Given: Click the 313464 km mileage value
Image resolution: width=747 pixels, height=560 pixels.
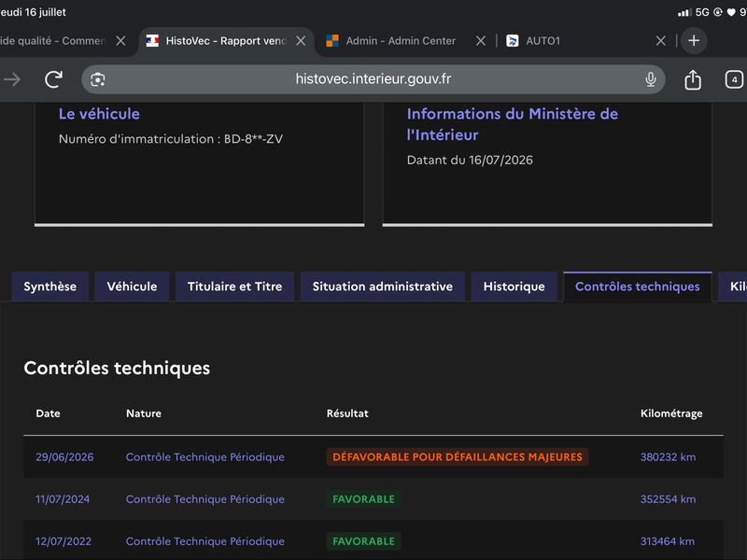Looking at the screenshot, I should (668, 541).
